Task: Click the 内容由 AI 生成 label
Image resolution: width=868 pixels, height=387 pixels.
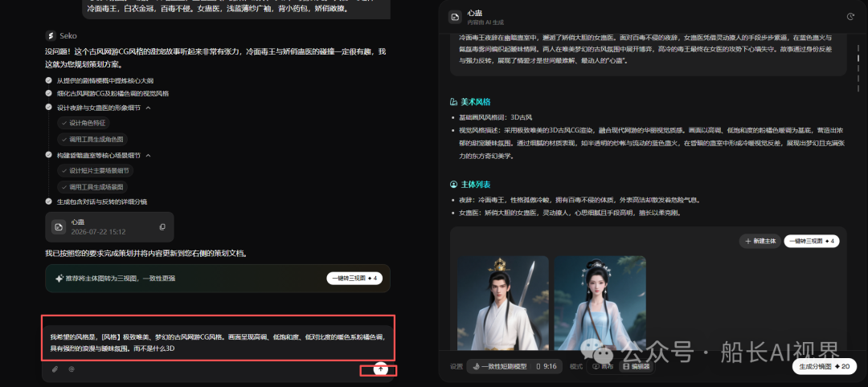Action: pyautogui.click(x=485, y=22)
